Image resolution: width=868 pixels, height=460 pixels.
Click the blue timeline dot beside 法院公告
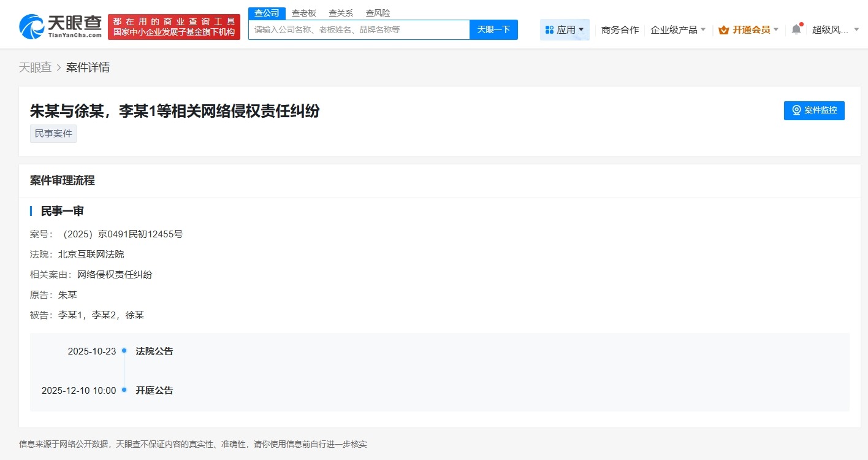(x=126, y=351)
